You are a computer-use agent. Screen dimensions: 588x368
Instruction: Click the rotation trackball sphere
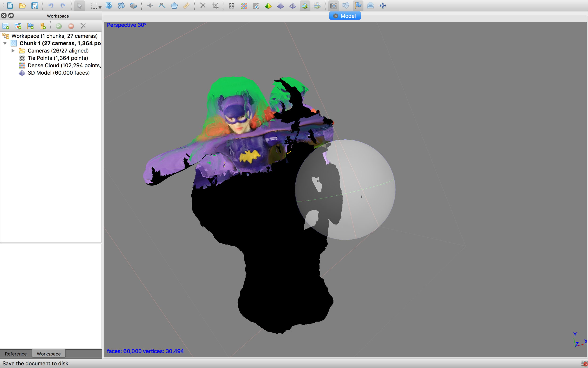[x=345, y=190]
